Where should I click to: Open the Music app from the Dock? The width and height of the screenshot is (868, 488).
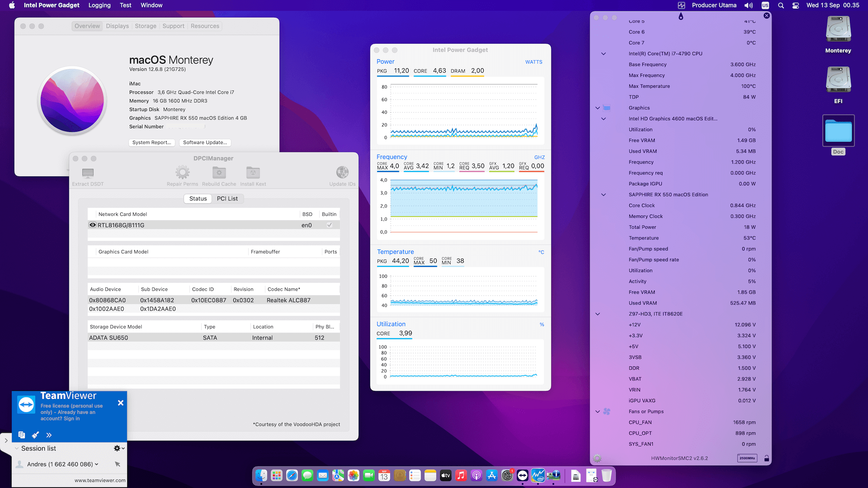pos(461,475)
